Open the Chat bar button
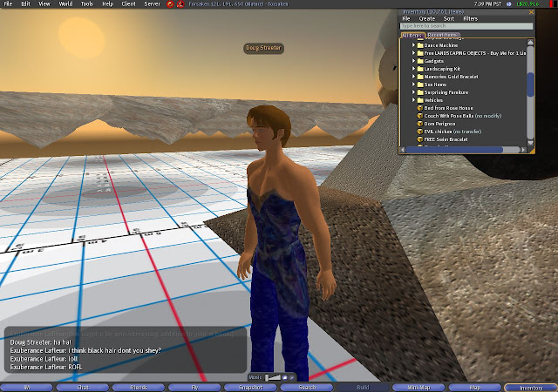This screenshot has height=392, width=558. (x=83, y=388)
